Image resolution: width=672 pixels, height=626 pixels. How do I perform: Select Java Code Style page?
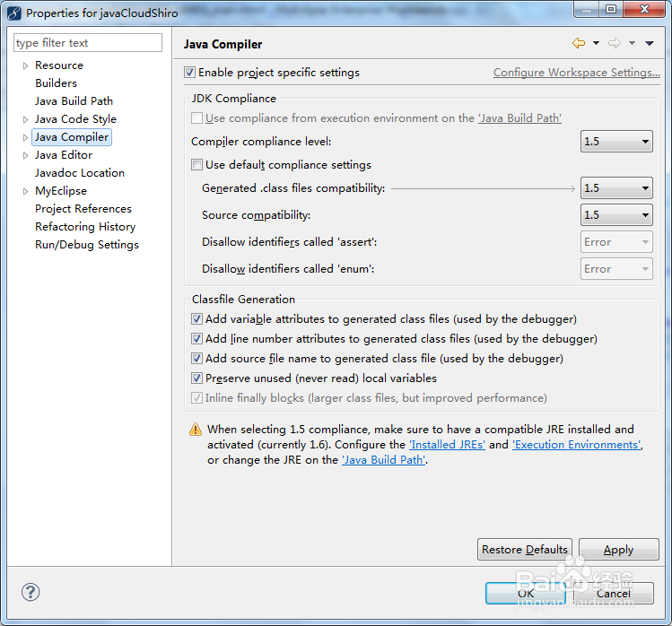tap(75, 119)
